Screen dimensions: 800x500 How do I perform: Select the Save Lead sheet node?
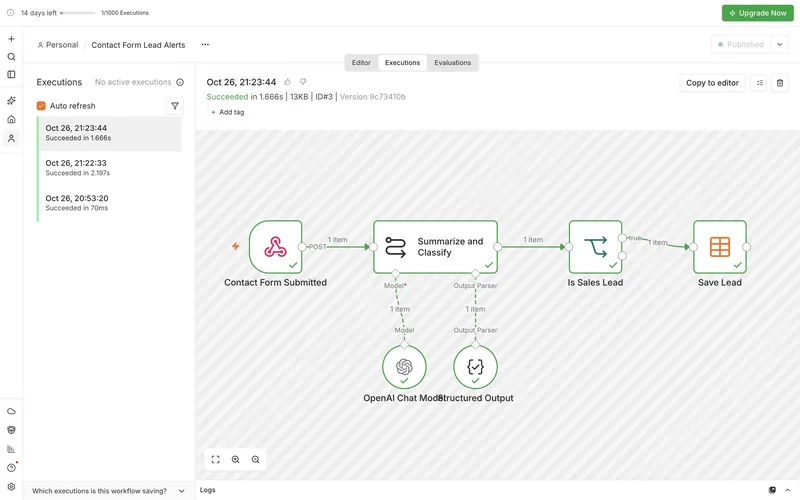[720, 247]
